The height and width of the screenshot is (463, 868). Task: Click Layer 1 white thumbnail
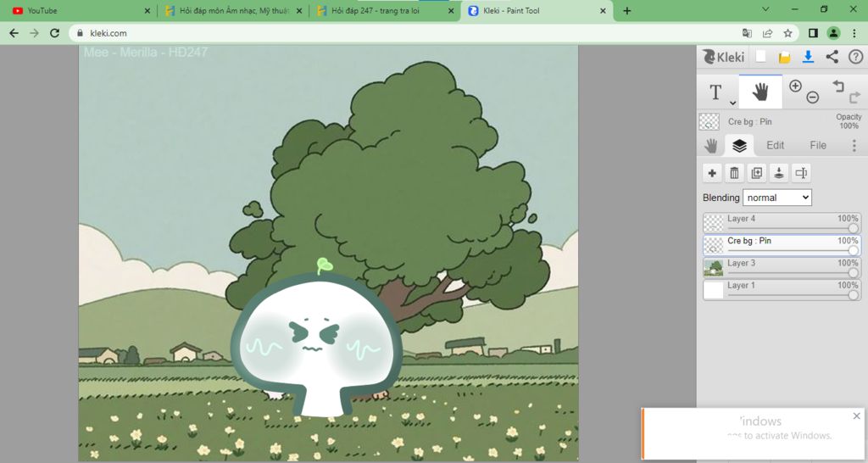(713, 290)
